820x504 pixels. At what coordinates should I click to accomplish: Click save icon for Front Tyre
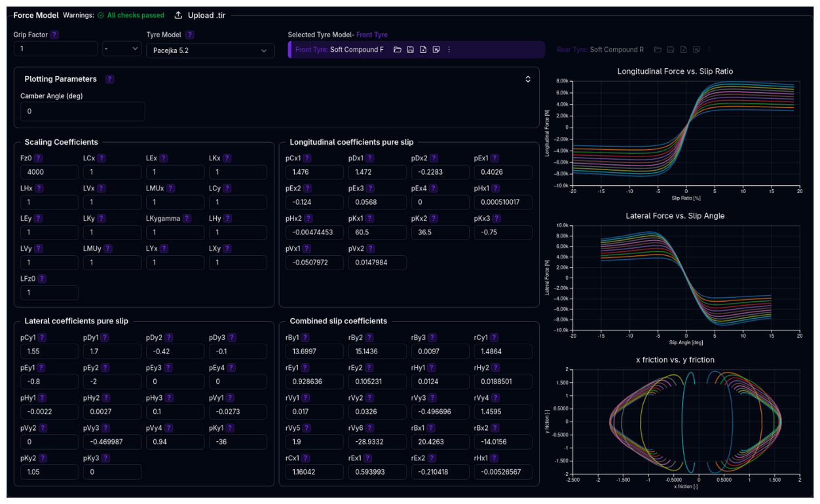[410, 50]
